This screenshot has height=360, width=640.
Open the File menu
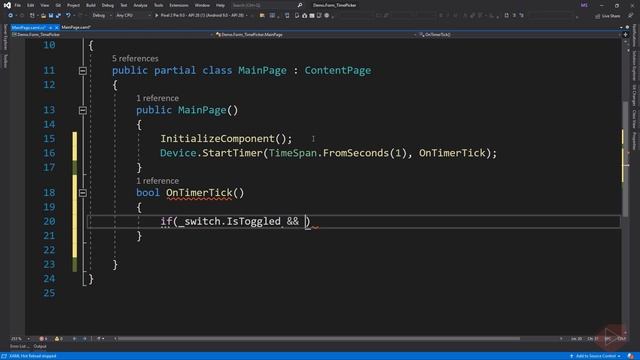[18, 5]
